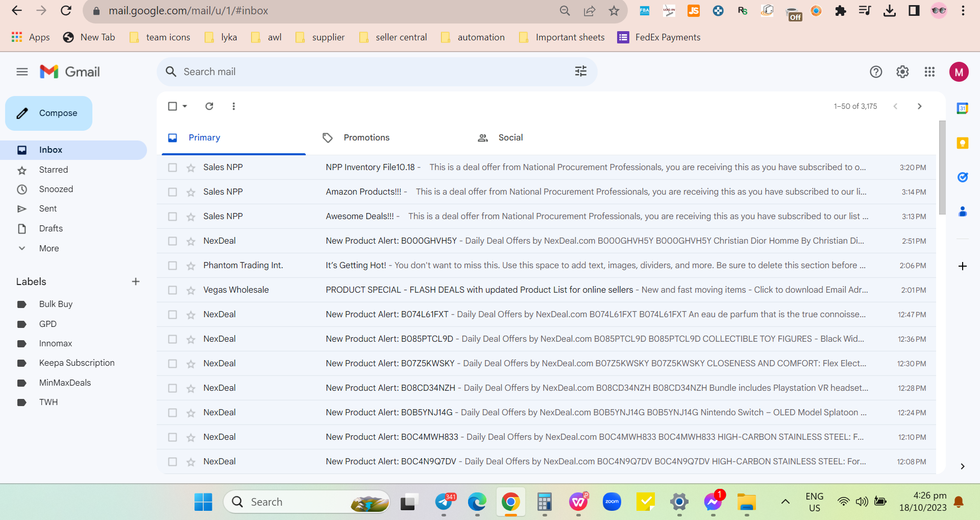Star the NPP Inventory File10.18 email

coord(191,168)
